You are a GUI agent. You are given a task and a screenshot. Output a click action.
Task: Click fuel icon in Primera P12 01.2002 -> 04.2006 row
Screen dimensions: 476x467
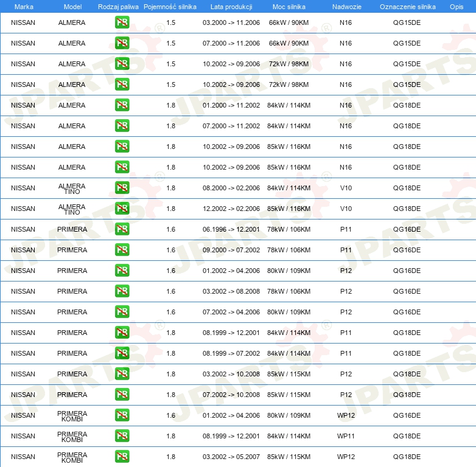click(x=122, y=271)
